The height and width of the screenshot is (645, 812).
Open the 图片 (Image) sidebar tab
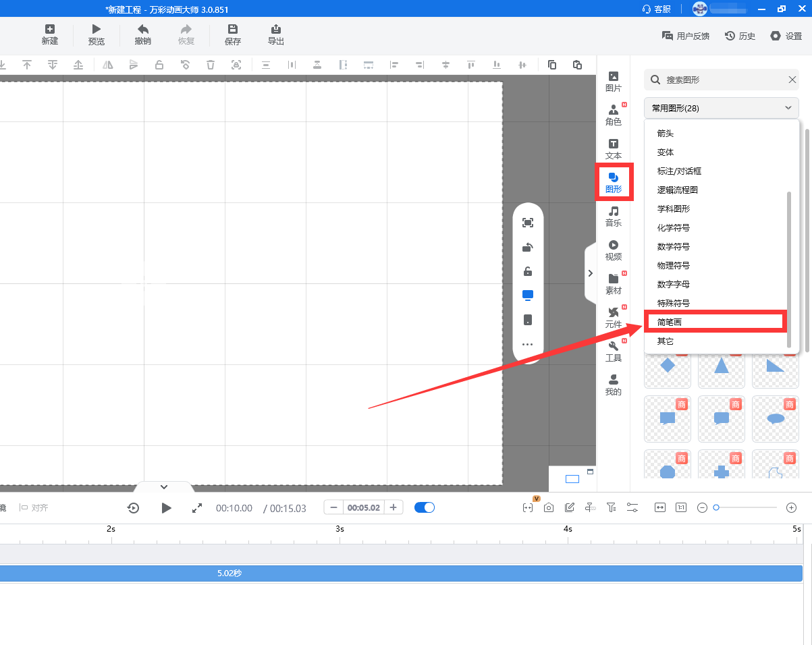[x=614, y=81]
